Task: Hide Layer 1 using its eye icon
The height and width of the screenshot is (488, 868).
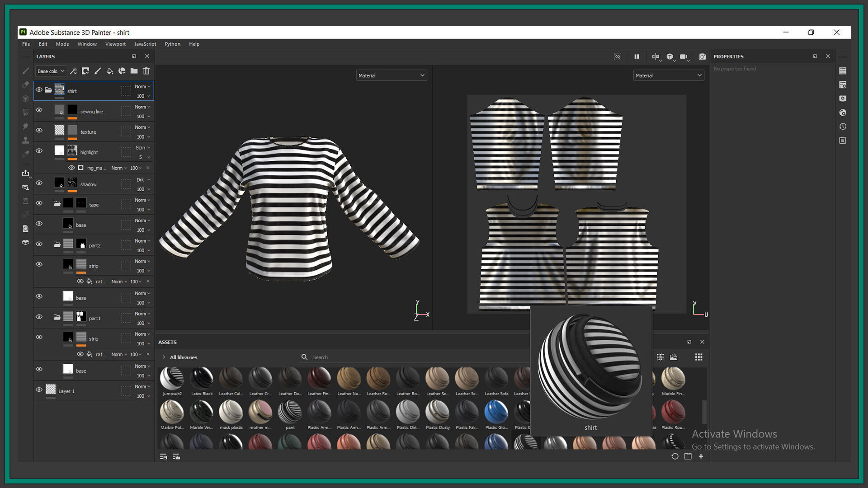Action: pyautogui.click(x=39, y=389)
